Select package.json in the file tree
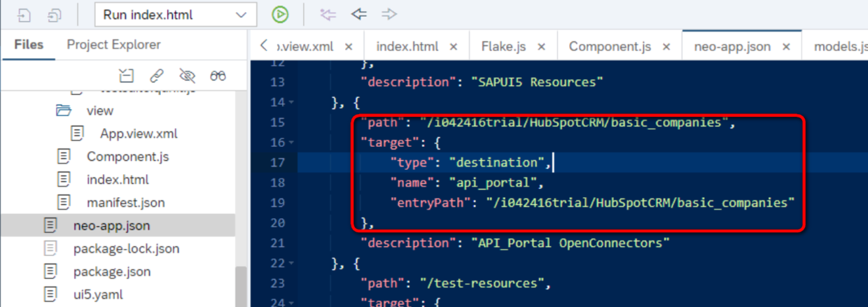 [x=112, y=271]
